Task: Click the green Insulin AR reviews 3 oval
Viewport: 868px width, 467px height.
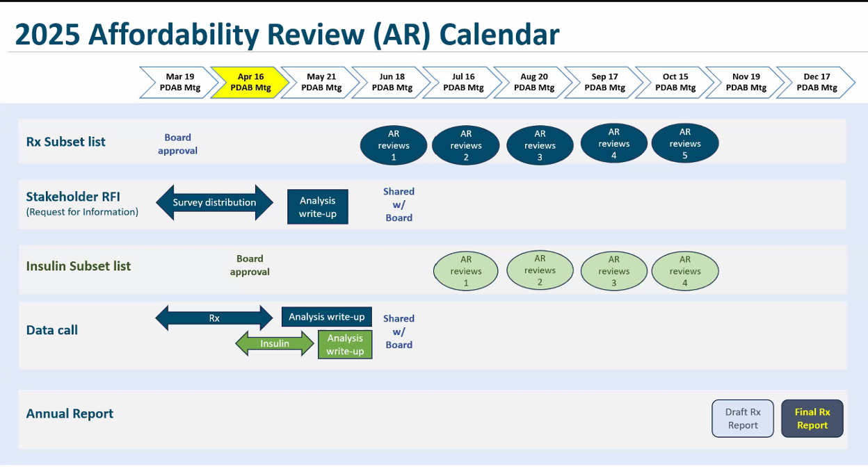Action: click(614, 271)
